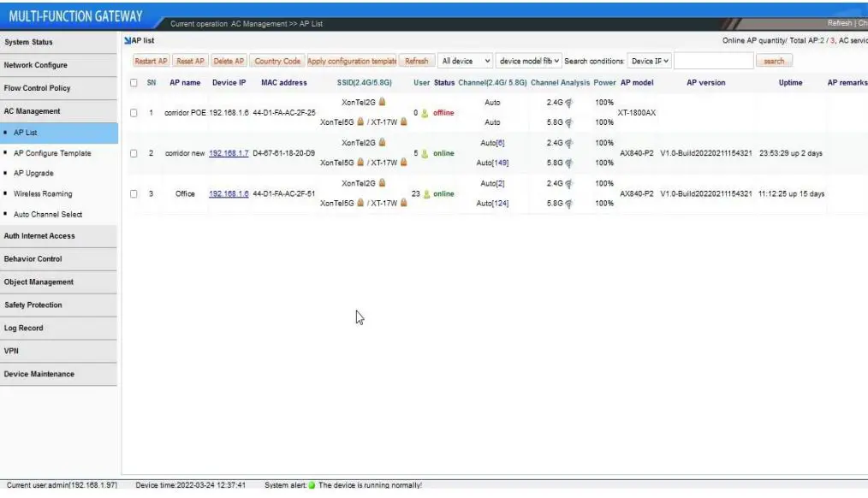Click the lock icon beside XonTel2G for corridor POE
868x498 pixels.
click(382, 103)
